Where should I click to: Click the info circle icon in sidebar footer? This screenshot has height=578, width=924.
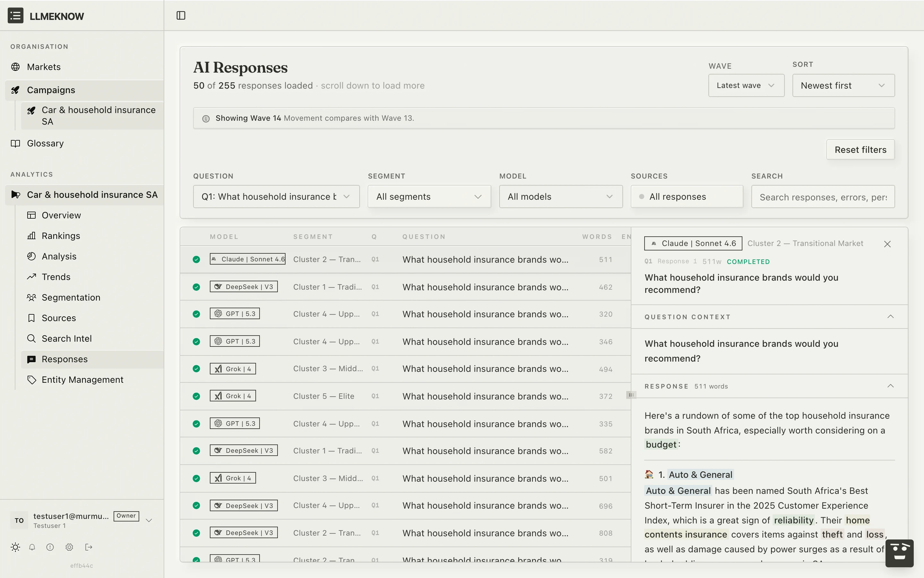(x=50, y=547)
